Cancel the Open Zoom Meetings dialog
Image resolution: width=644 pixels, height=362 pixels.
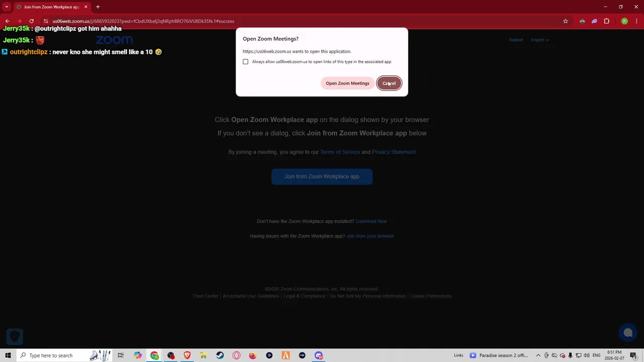coord(389,83)
